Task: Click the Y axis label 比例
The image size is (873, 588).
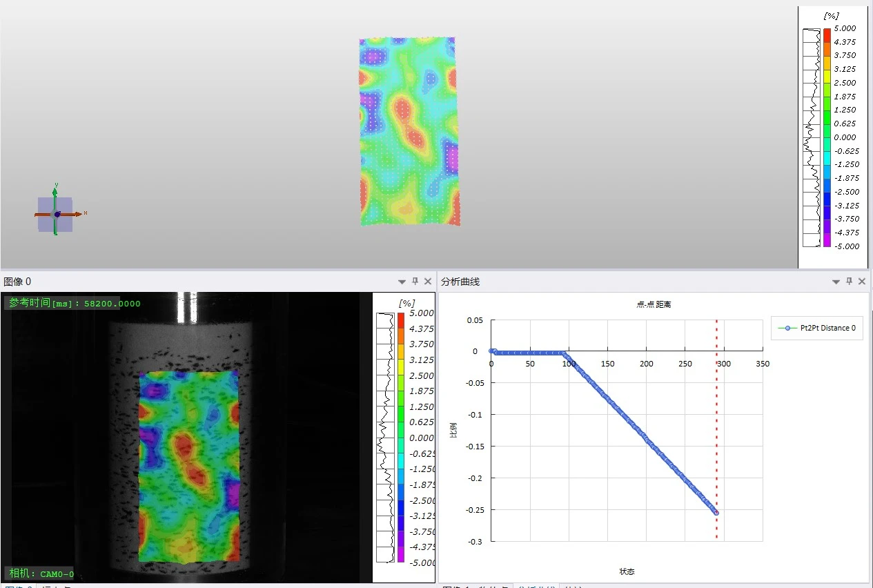Action: (453, 431)
